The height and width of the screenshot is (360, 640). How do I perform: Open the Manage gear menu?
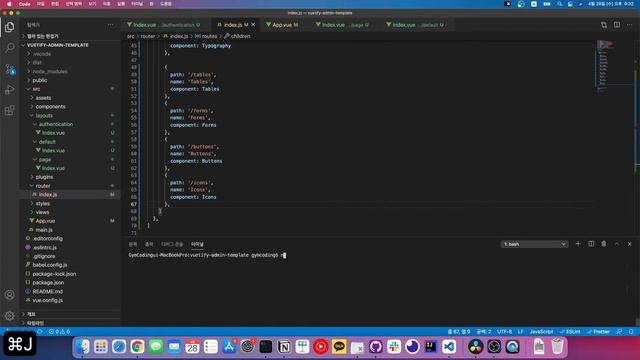point(9,316)
